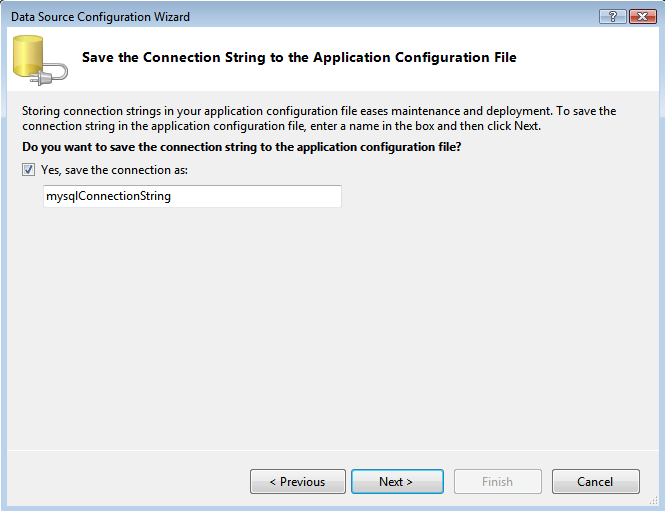Click the bold "Save the Connection String" heading
The image size is (665, 511).
[x=299, y=58]
